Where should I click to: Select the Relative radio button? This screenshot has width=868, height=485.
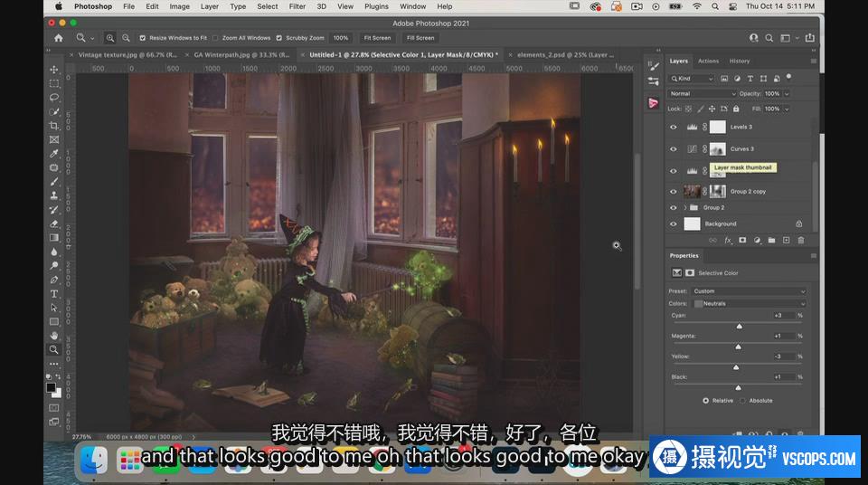(705, 400)
